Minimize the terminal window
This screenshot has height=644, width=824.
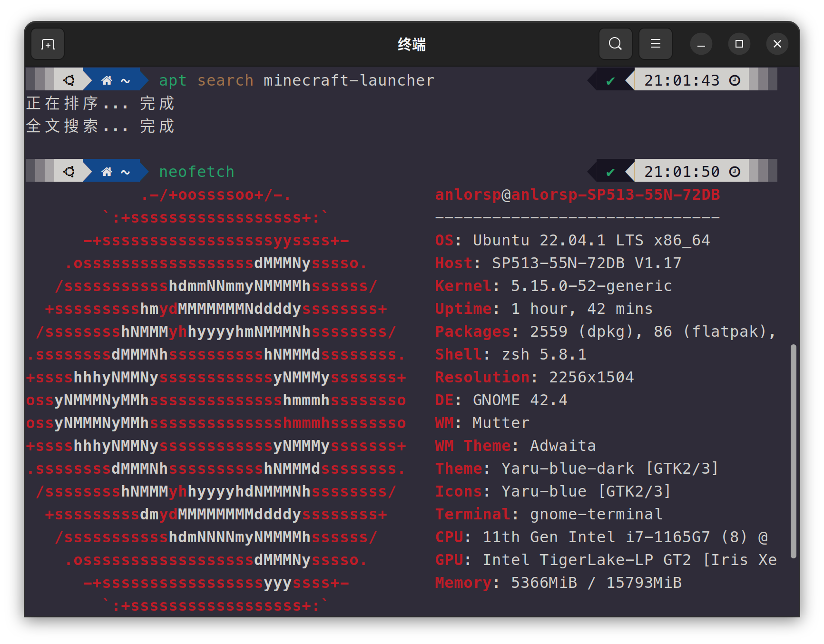[701, 44]
